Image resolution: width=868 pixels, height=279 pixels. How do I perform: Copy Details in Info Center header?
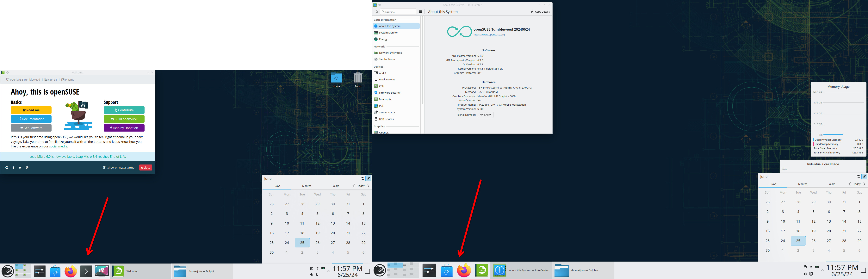click(x=540, y=12)
